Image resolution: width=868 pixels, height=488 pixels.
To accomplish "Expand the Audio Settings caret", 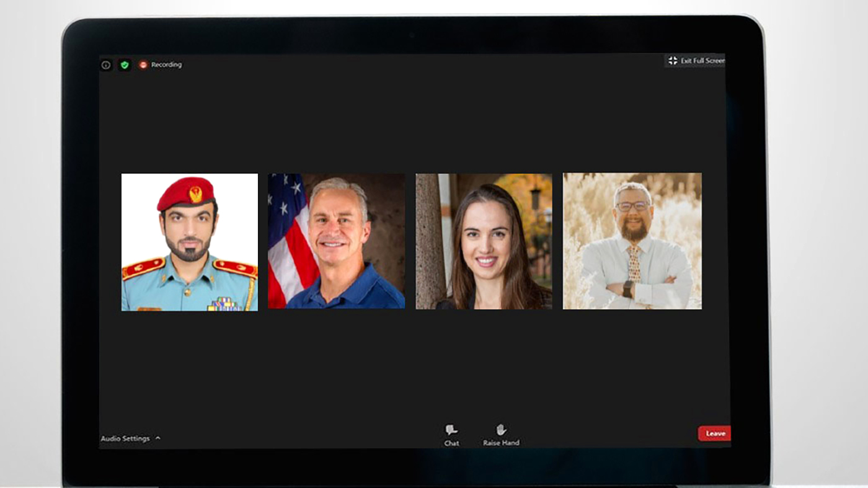I will coord(157,438).
